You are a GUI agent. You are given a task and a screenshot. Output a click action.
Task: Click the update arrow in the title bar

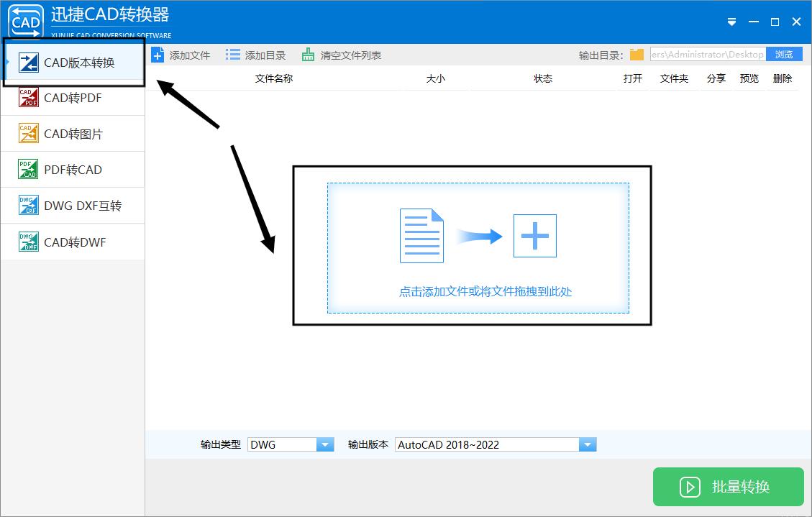[x=731, y=22]
